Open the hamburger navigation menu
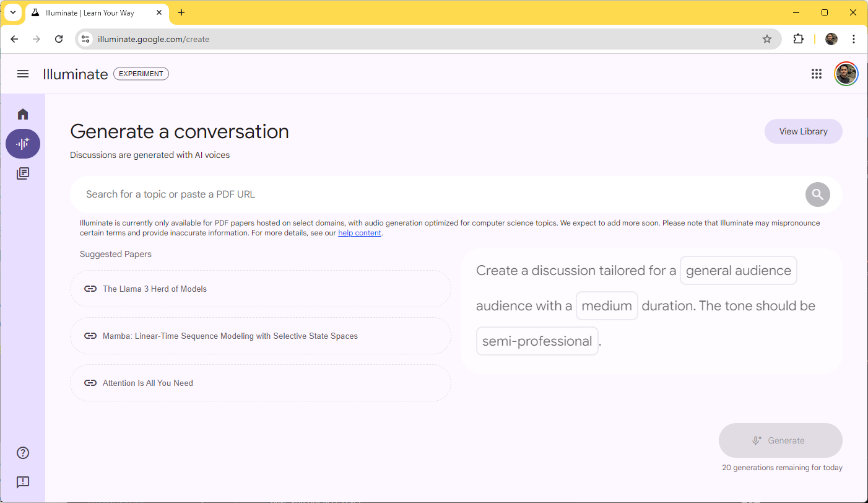 [23, 74]
